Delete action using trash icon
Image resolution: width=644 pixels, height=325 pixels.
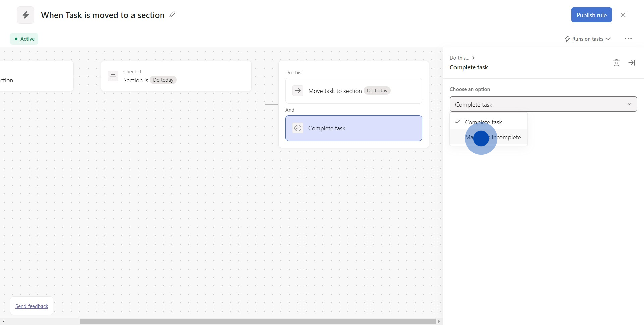(616, 63)
